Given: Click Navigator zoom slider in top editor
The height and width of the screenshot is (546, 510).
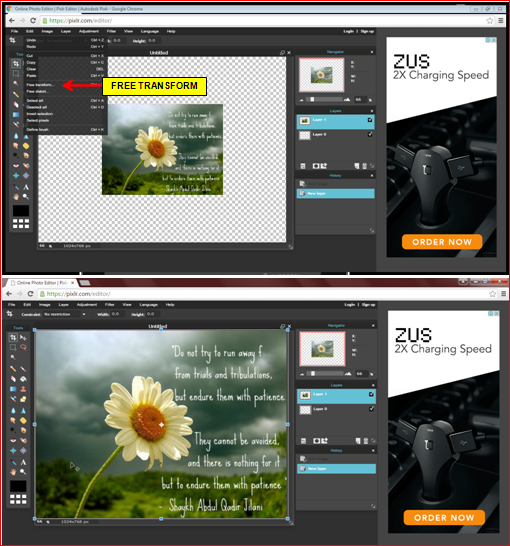Looking at the screenshot, I should click(325, 100).
